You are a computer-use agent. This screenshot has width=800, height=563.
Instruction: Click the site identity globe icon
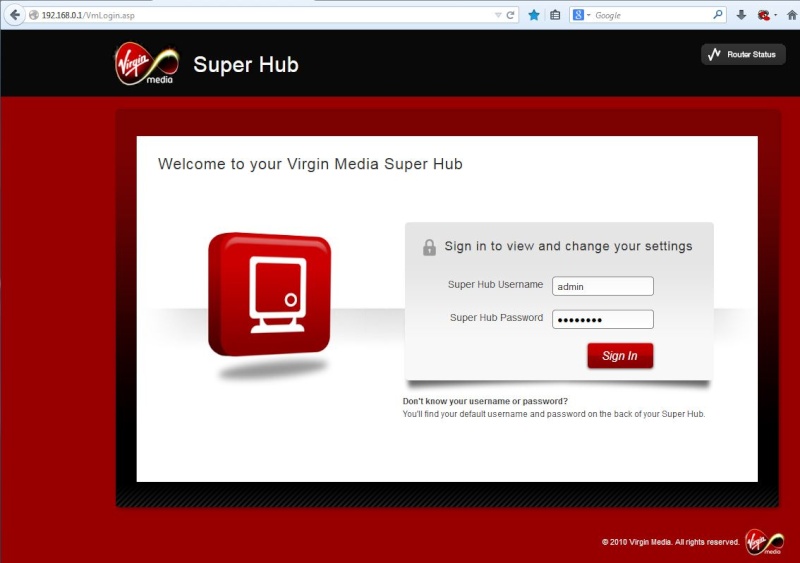click(x=34, y=15)
